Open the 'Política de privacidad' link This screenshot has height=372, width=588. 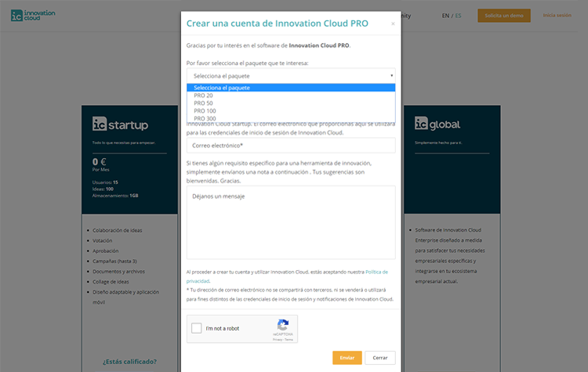coord(376,272)
